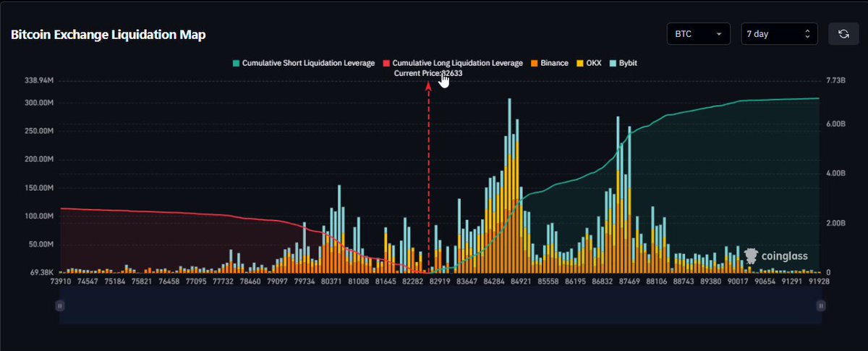The height and width of the screenshot is (351, 868).
Task: Click the 73910 price axis label
Action: (60, 280)
